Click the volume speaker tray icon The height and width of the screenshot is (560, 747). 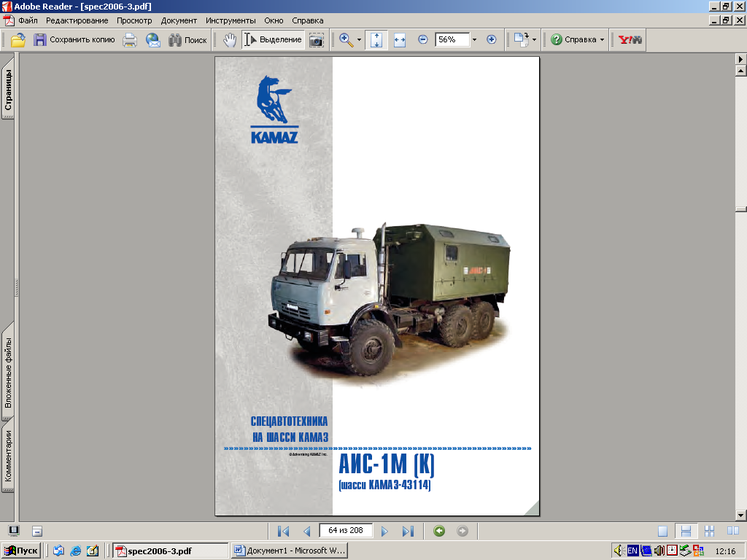click(619, 551)
